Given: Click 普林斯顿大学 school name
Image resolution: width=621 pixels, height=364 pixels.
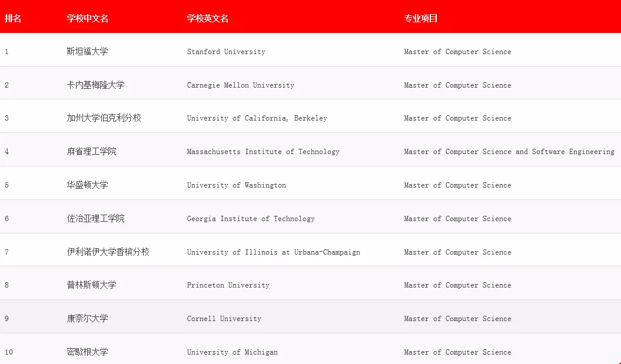Looking at the screenshot, I should pyautogui.click(x=91, y=285).
